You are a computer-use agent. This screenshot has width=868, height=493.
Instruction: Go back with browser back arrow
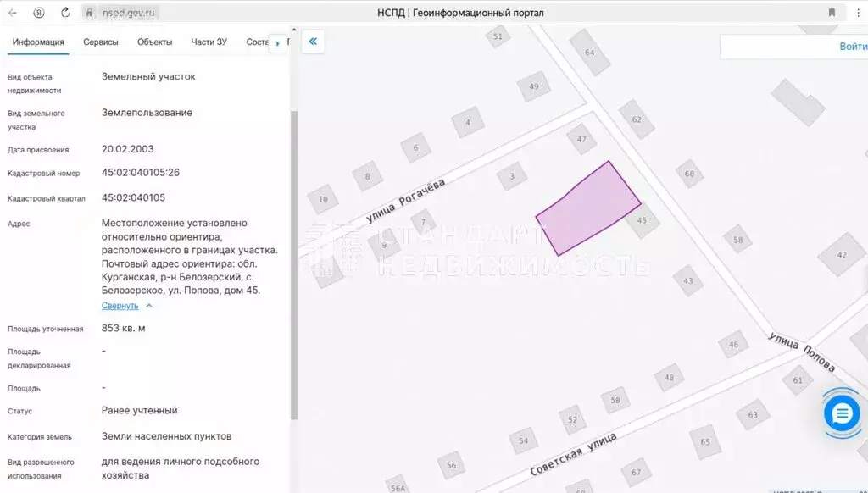[x=13, y=12]
